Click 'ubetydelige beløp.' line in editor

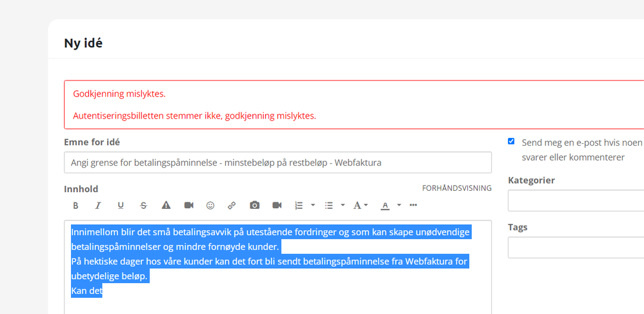(x=109, y=276)
